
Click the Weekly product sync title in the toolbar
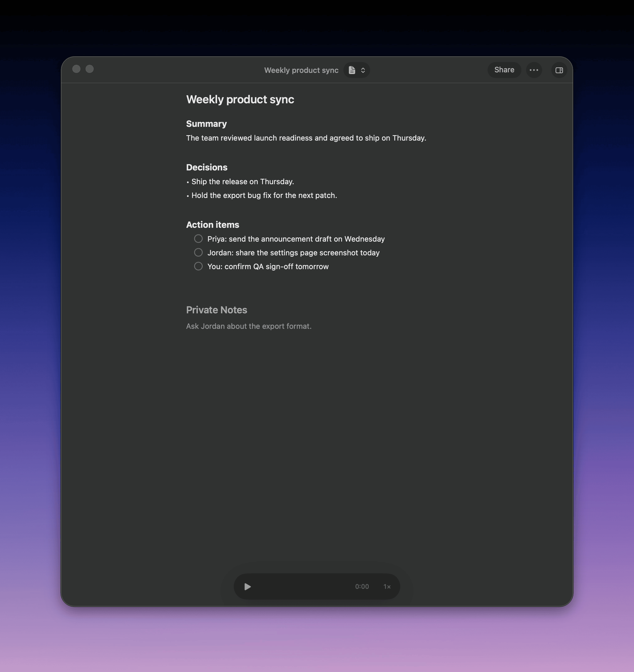point(301,70)
